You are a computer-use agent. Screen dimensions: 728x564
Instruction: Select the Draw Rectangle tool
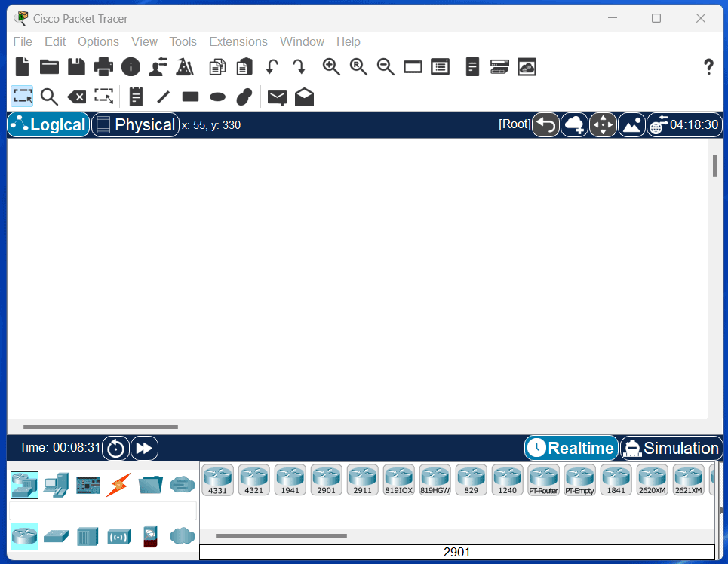[x=190, y=97]
